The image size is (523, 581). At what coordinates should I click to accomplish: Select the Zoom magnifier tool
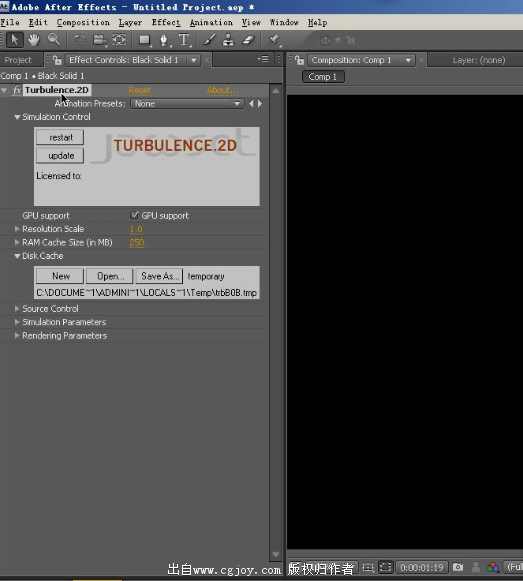(54, 40)
